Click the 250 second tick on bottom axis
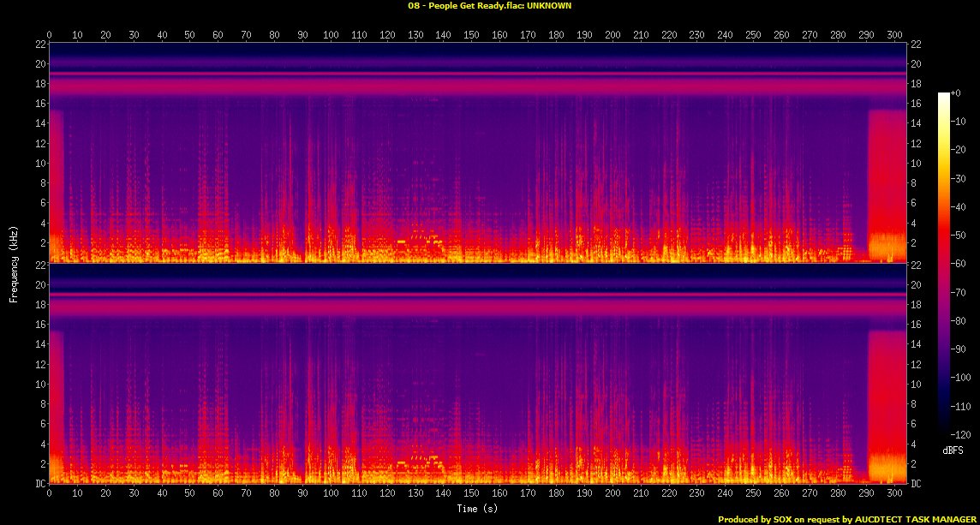This screenshot has height=525, width=980. point(752,493)
